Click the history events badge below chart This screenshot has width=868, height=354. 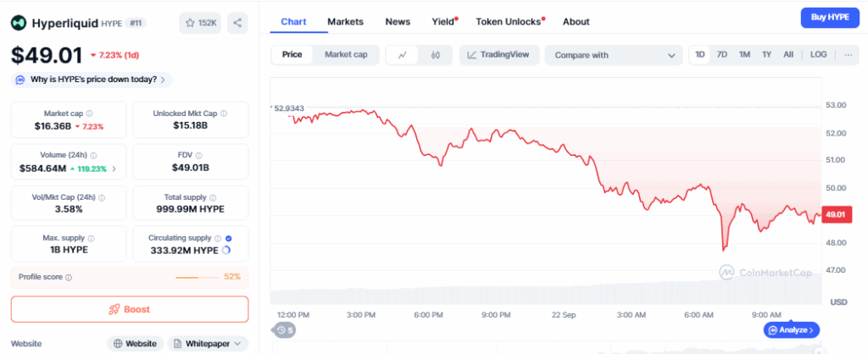click(x=285, y=329)
